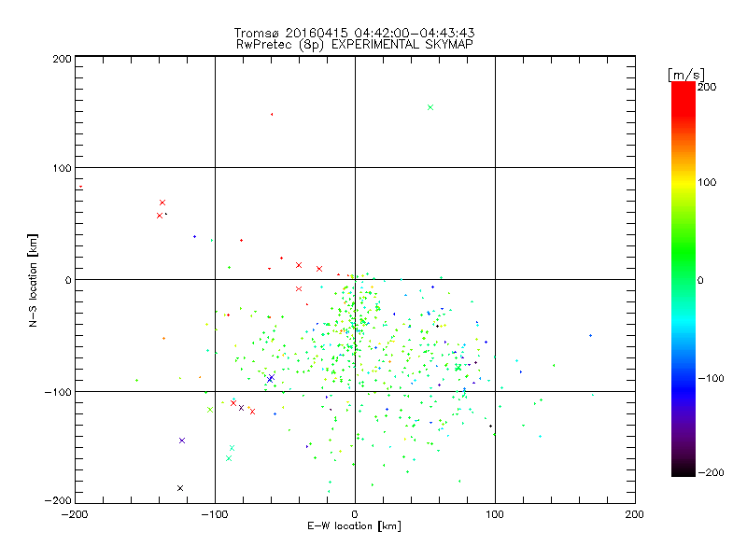Click the colorbar tick label "-200"
This screenshot has height=560, width=747.
tap(711, 472)
